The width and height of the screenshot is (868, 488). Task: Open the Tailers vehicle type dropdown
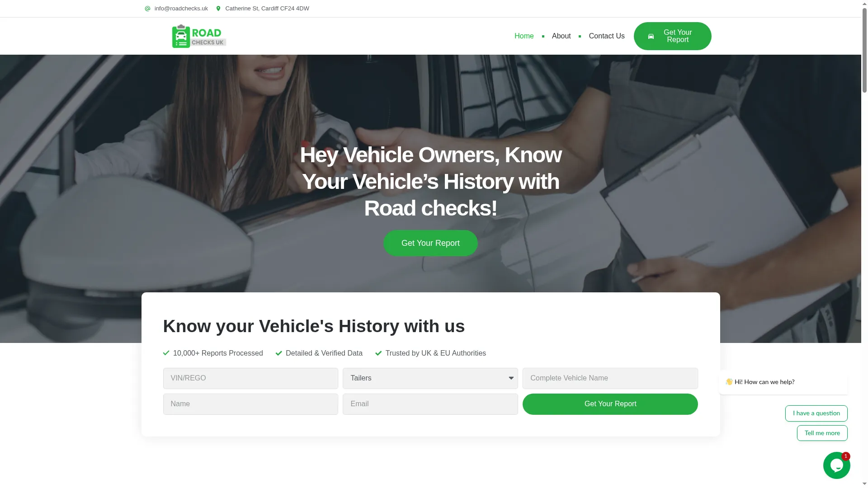click(x=430, y=378)
